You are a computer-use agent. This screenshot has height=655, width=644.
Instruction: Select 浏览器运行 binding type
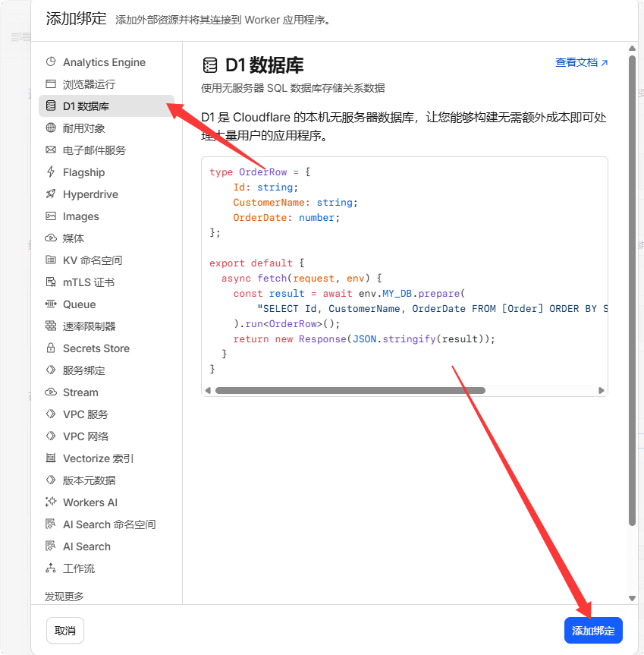coord(106,84)
